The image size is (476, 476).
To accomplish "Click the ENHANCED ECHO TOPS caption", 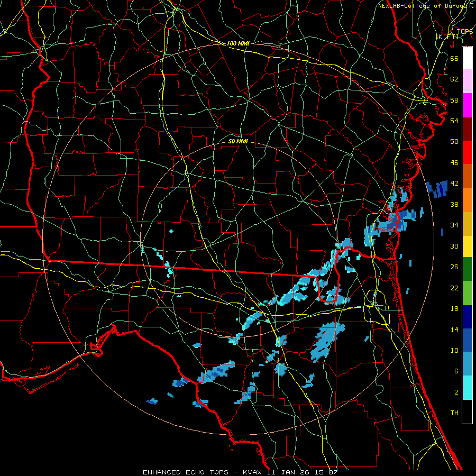I will [186, 472].
